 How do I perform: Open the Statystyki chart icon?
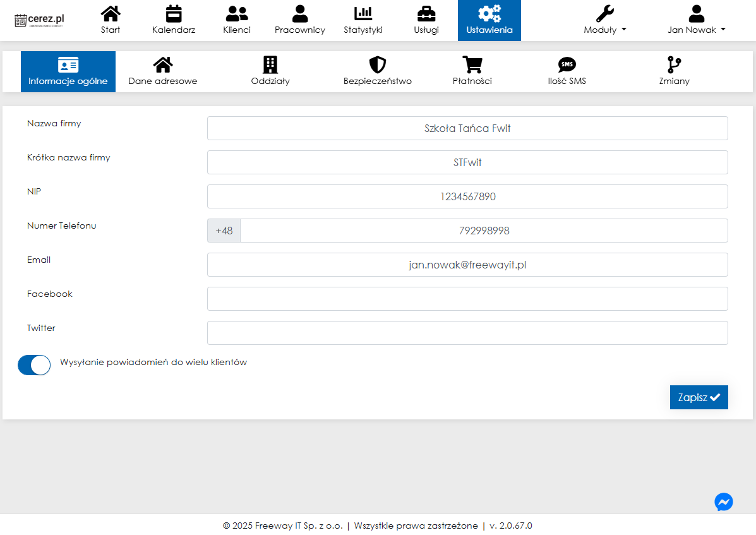pyautogui.click(x=363, y=14)
